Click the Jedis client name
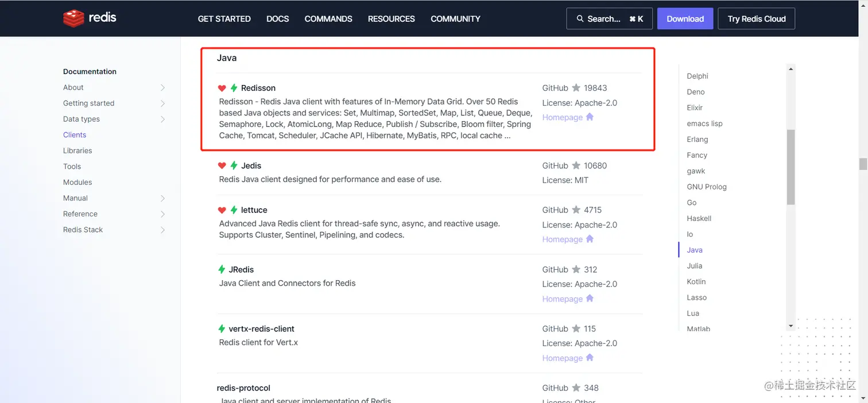Screen dimensions: 868x403 pos(251,165)
